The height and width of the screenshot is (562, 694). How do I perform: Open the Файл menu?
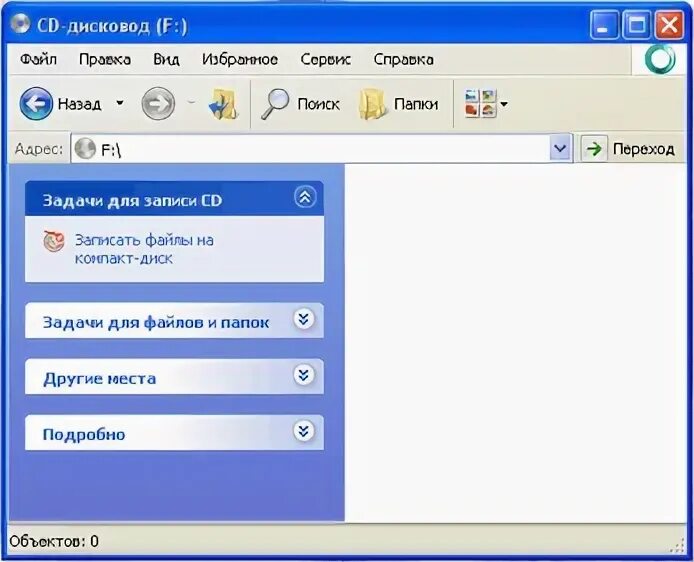tap(39, 59)
